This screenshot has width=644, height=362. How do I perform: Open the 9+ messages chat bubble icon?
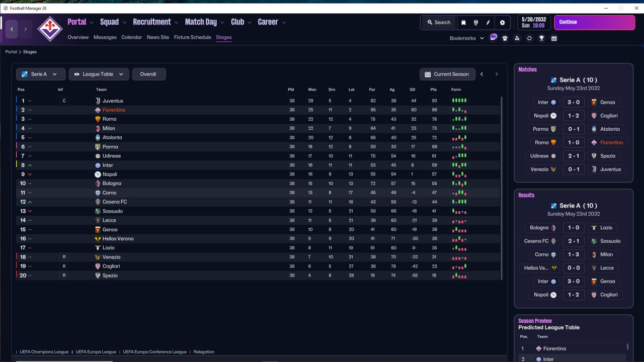pyautogui.click(x=494, y=37)
